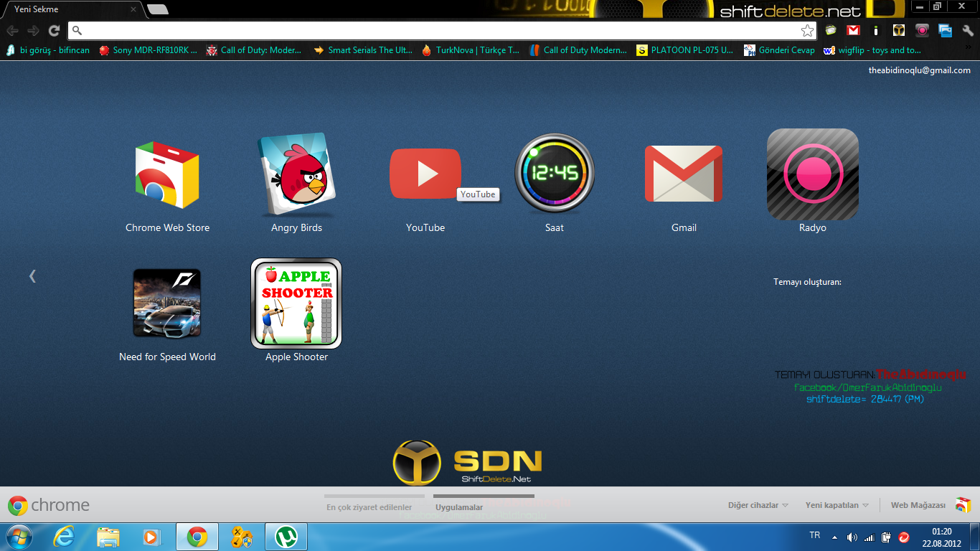Select the Yeni Sekme tab
980x551 pixels.
[x=72, y=10]
